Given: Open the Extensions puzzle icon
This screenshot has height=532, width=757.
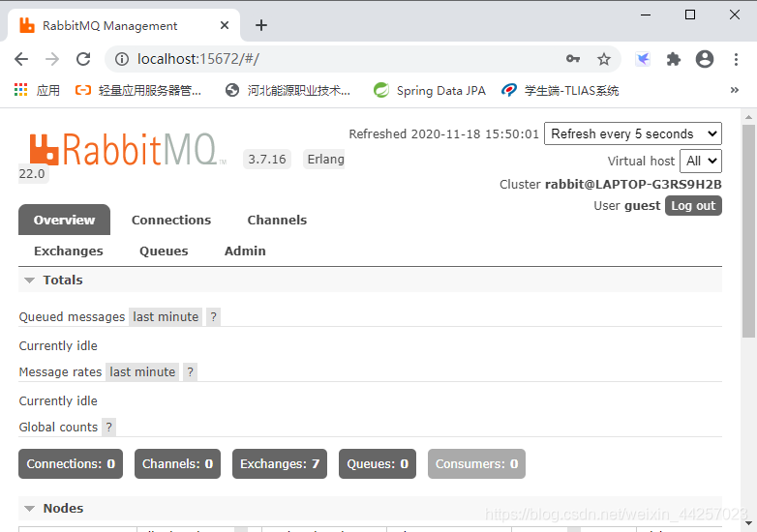Looking at the screenshot, I should [x=674, y=59].
